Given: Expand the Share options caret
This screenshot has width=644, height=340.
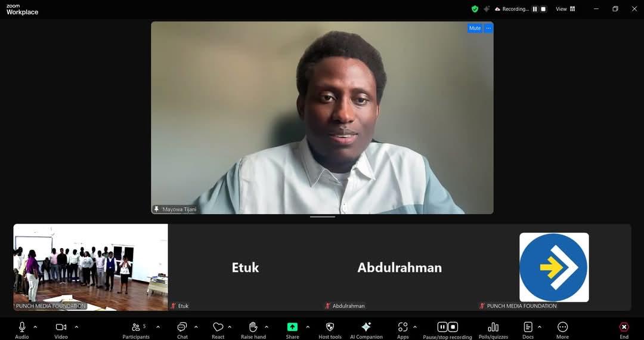Looking at the screenshot, I should (308, 327).
